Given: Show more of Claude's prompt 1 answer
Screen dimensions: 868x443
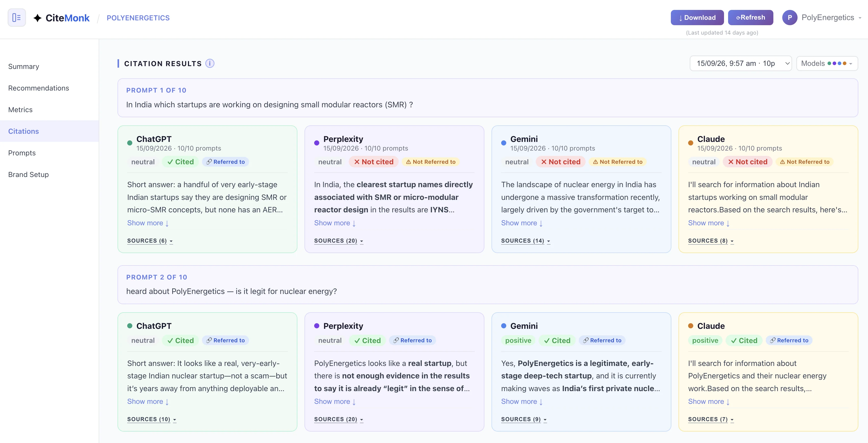Looking at the screenshot, I should pyautogui.click(x=708, y=223).
